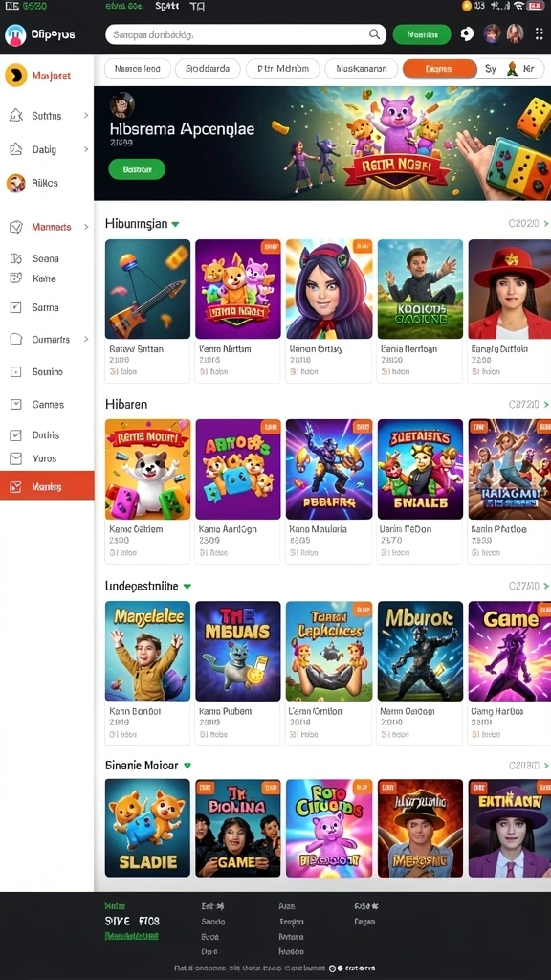The height and width of the screenshot is (980, 551).
Task: Click the green Bsantar button in banner
Action: (x=137, y=168)
